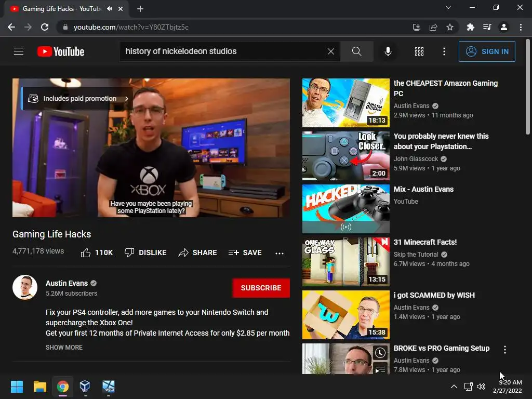Open Amazon Gaming PC thumbnail
The height and width of the screenshot is (399, 532).
[x=345, y=103]
